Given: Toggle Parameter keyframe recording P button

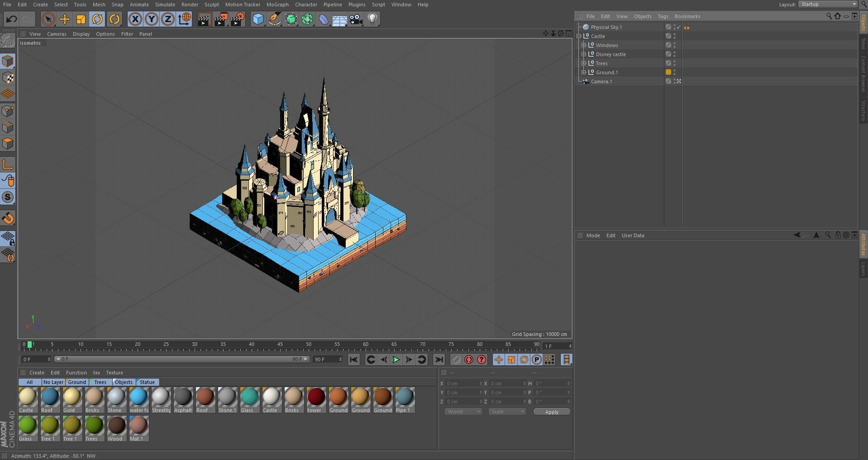Looking at the screenshot, I should 537,359.
